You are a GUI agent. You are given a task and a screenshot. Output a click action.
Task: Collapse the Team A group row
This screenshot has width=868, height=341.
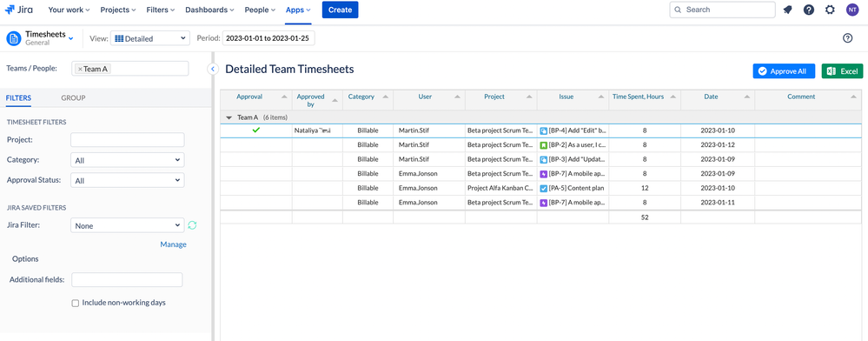[x=229, y=117]
